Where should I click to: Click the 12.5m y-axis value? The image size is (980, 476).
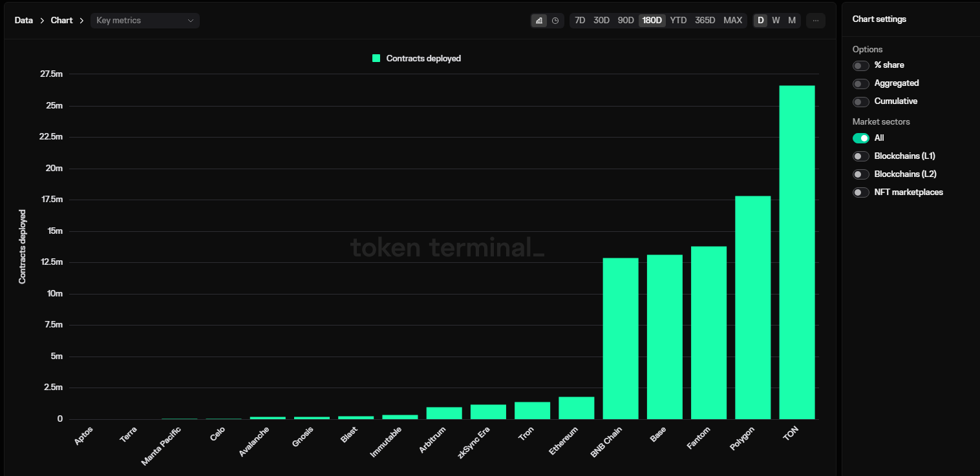coord(51,262)
